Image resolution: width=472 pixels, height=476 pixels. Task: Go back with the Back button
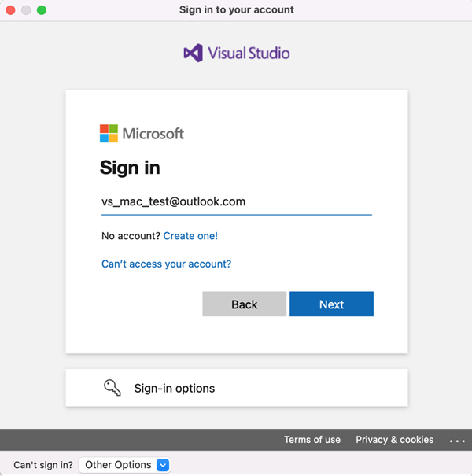[x=245, y=304]
